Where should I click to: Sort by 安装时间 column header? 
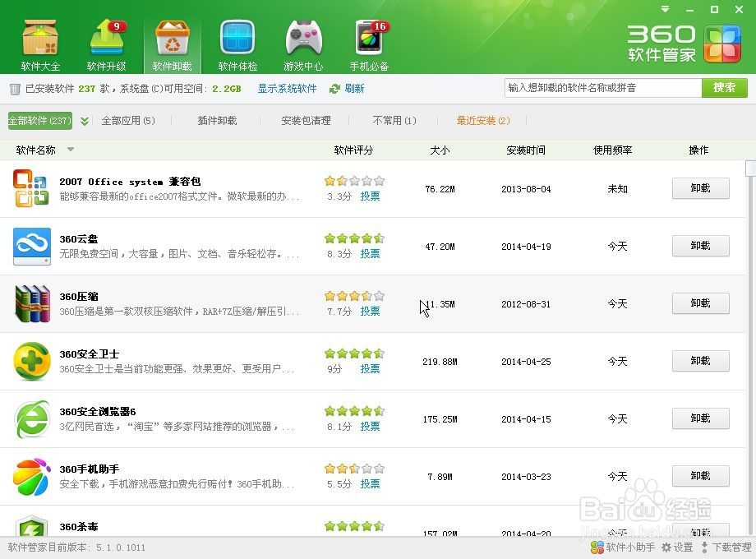(x=526, y=150)
